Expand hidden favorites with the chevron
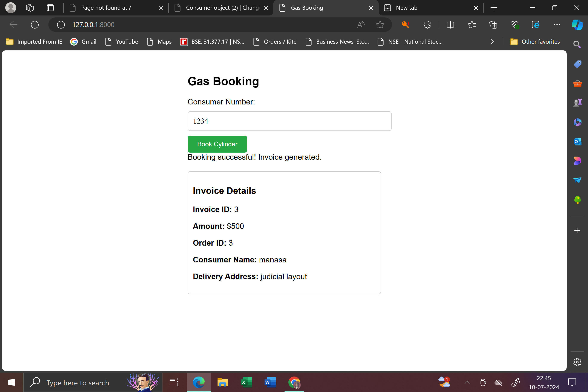Viewport: 588px width, 392px height. (x=492, y=41)
